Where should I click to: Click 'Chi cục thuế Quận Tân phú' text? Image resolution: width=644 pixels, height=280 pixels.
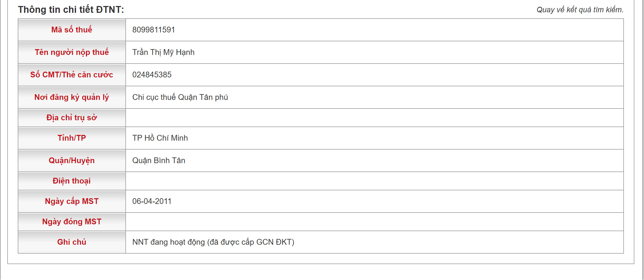click(x=180, y=97)
